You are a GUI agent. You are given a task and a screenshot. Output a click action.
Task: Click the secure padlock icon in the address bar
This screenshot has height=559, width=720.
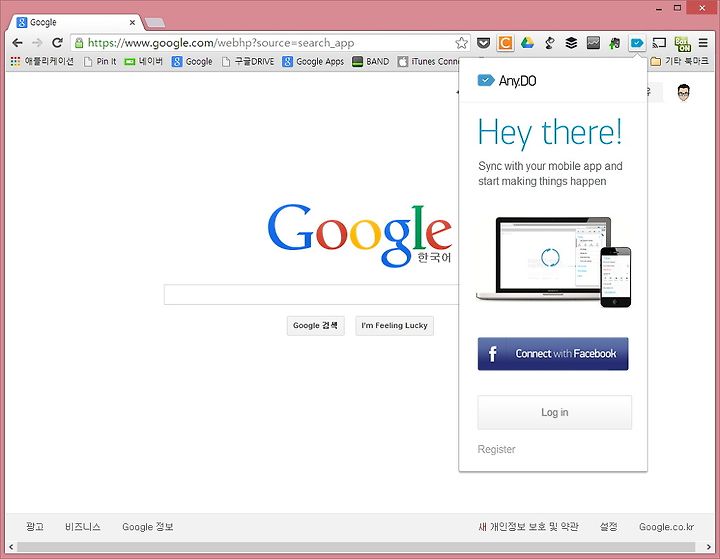coord(79,43)
